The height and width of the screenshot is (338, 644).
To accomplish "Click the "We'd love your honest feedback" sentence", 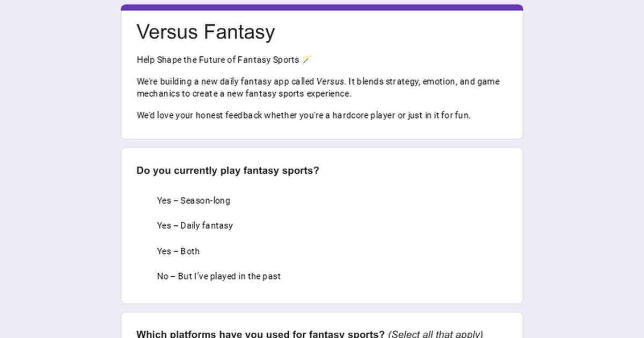I will point(200,115).
